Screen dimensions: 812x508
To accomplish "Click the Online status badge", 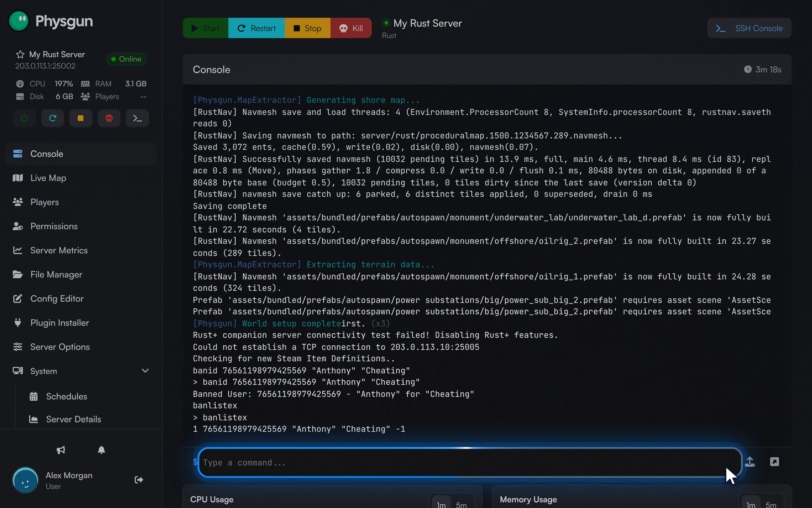I will click(x=127, y=59).
